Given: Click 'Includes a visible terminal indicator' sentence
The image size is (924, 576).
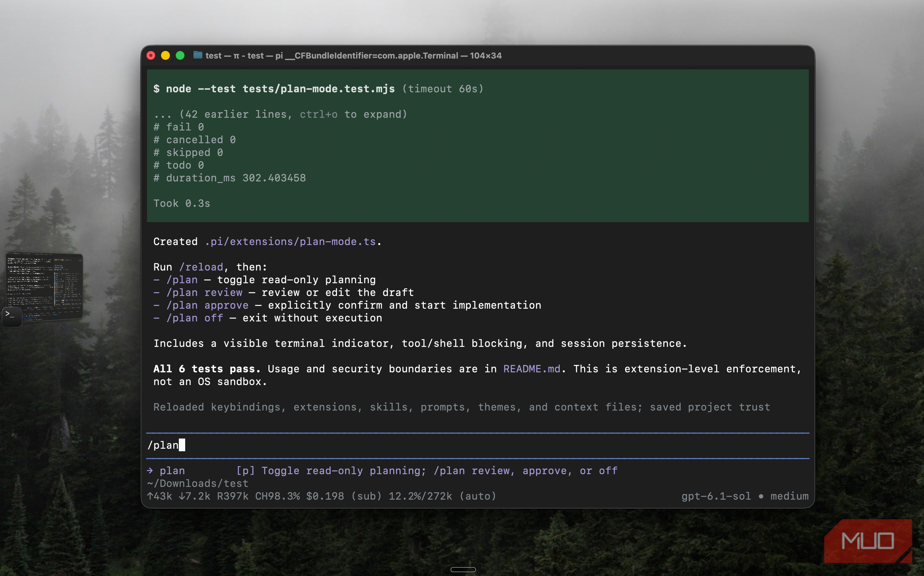Looking at the screenshot, I should point(420,344).
